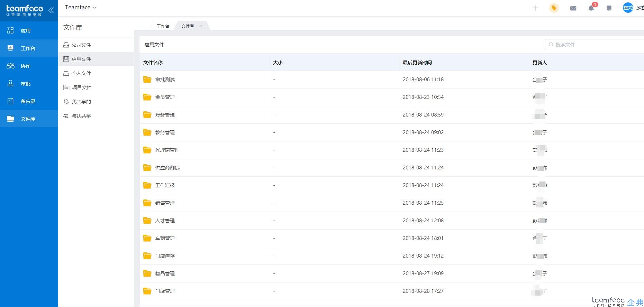Expand the Teamface dropdown
The image size is (644, 307).
coord(81,7)
